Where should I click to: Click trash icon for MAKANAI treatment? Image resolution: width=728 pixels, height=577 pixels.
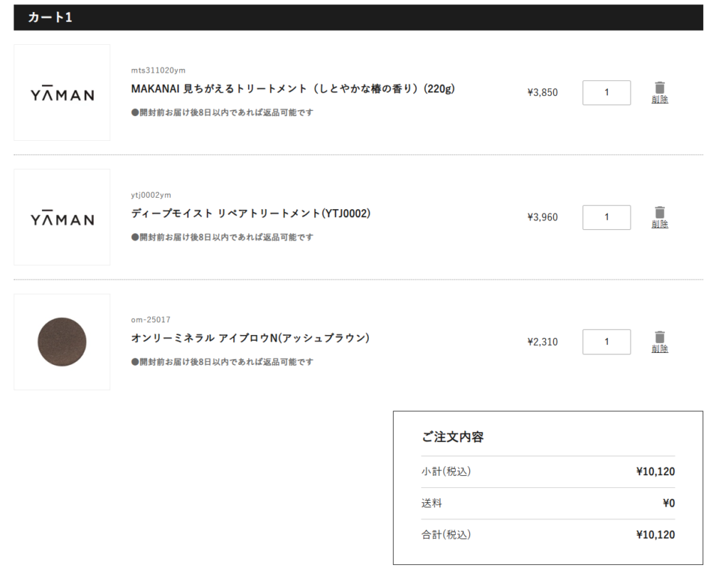(x=659, y=88)
